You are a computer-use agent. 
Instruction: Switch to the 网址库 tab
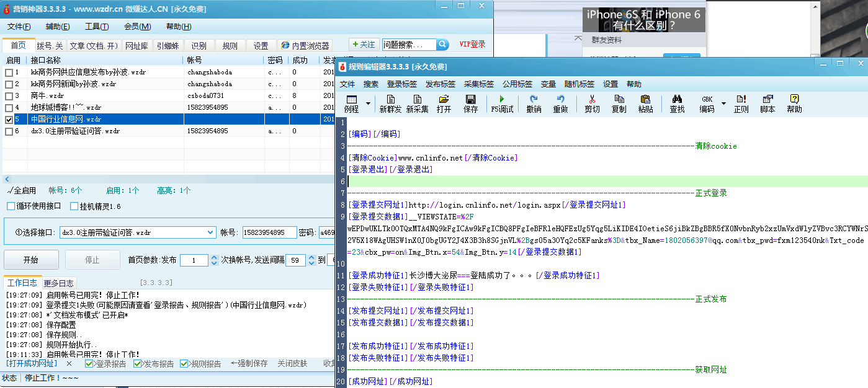click(x=136, y=46)
